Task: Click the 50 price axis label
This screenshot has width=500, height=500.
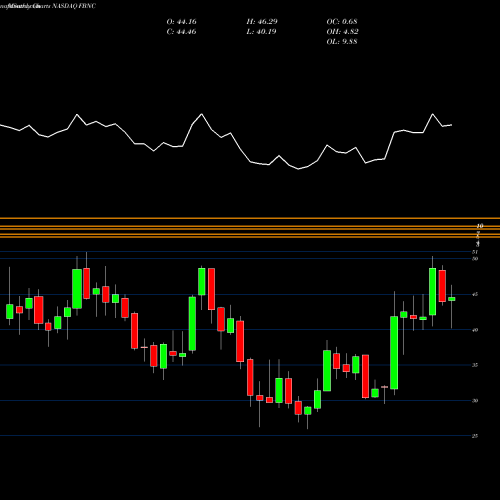Action: 475,259
